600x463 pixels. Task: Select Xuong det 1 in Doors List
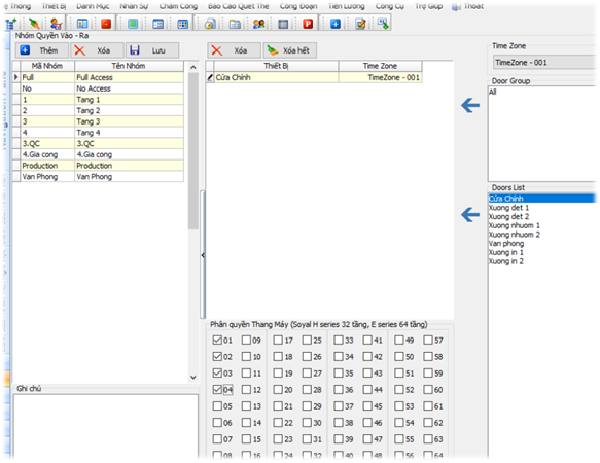pyautogui.click(x=509, y=208)
